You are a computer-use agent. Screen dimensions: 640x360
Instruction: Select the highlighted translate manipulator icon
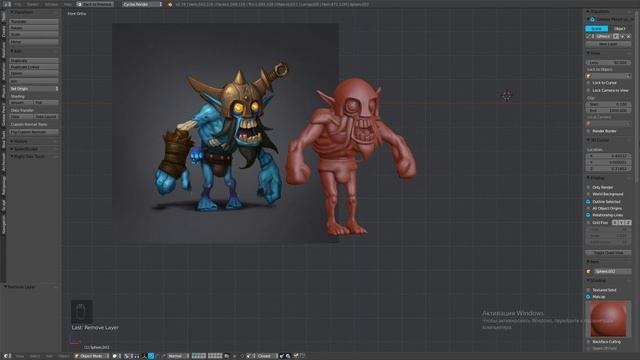click(151, 356)
